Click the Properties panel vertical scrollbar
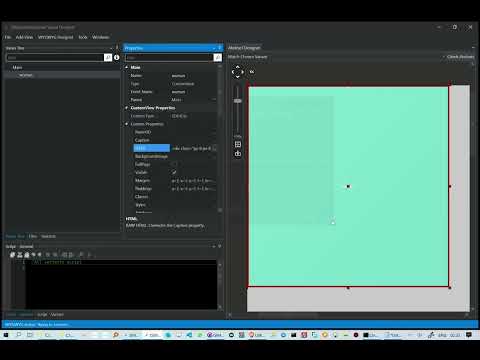The image size is (480, 360). point(220,138)
